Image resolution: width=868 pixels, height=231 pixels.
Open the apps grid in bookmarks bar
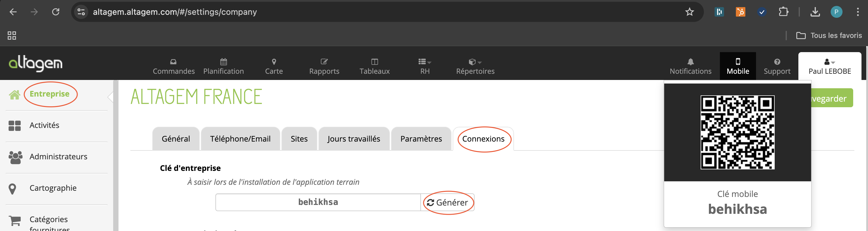pyautogui.click(x=12, y=35)
